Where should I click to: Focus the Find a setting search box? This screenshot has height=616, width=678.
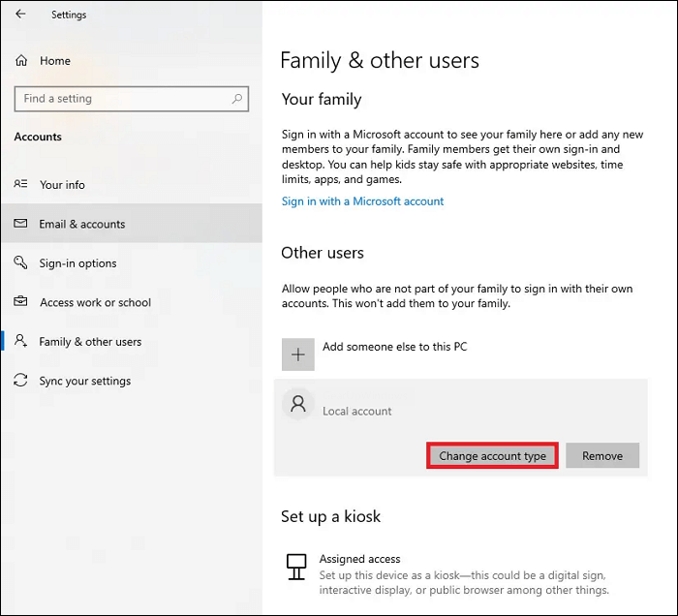click(x=121, y=98)
